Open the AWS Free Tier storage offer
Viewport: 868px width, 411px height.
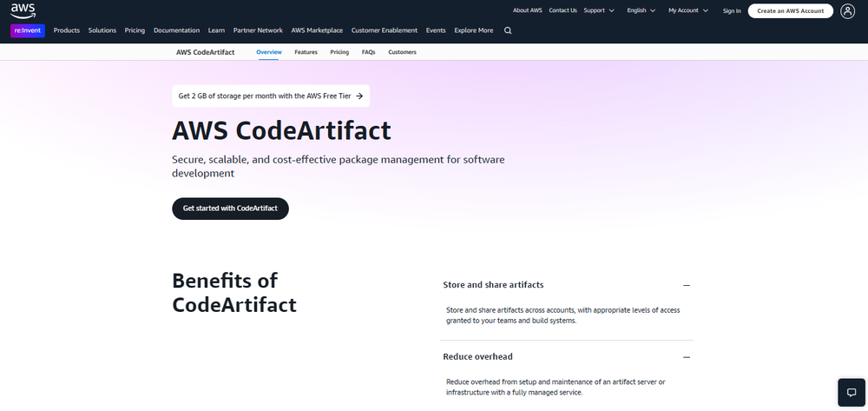click(x=271, y=96)
